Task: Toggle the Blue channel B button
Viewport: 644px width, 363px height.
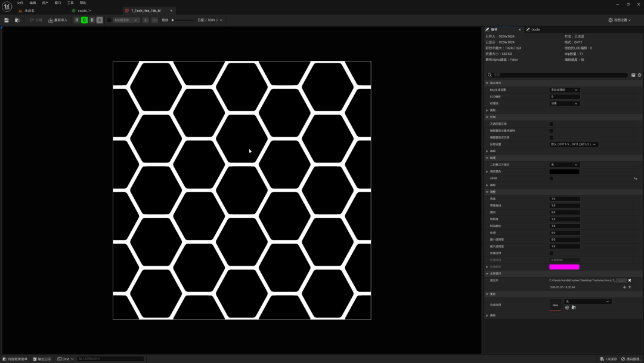Action: 92,20
